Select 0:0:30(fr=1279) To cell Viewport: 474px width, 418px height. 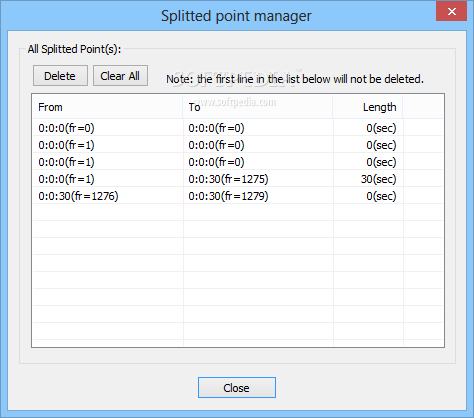[x=228, y=196]
